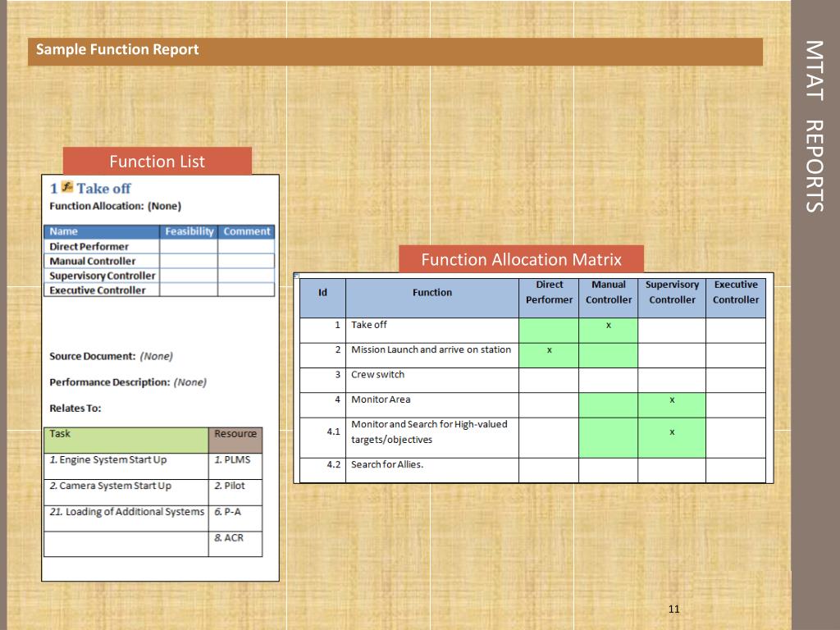Click the P-A resource cell
This screenshot has width=840, height=630.
pos(235,518)
